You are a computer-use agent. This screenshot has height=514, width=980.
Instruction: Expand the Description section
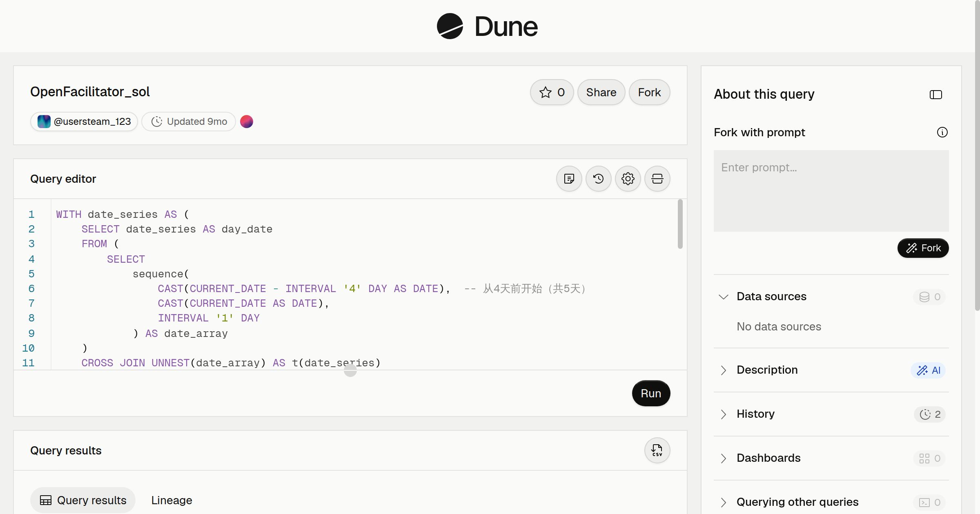pyautogui.click(x=723, y=370)
